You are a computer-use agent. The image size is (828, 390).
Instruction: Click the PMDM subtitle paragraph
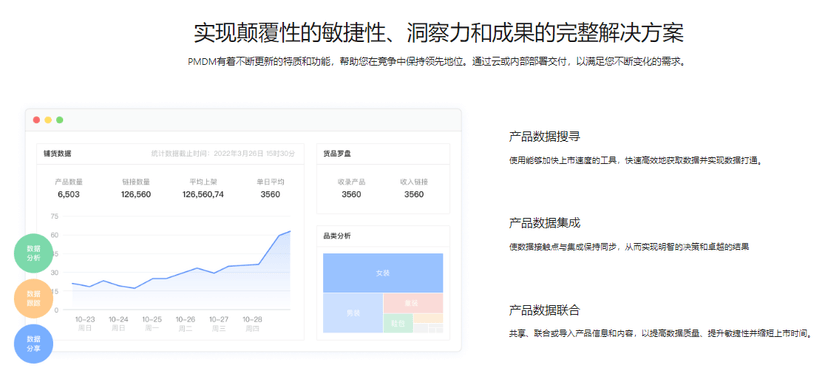(x=437, y=62)
